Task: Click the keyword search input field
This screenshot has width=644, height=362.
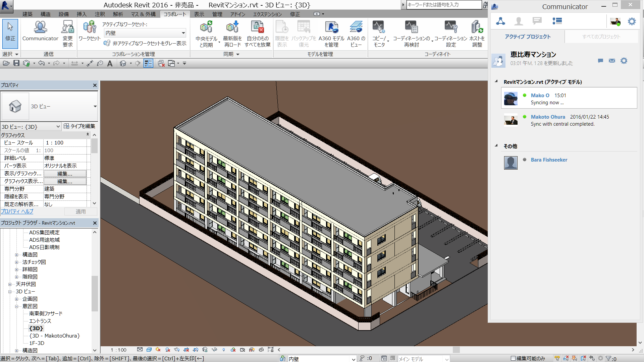Action: tap(443, 5)
